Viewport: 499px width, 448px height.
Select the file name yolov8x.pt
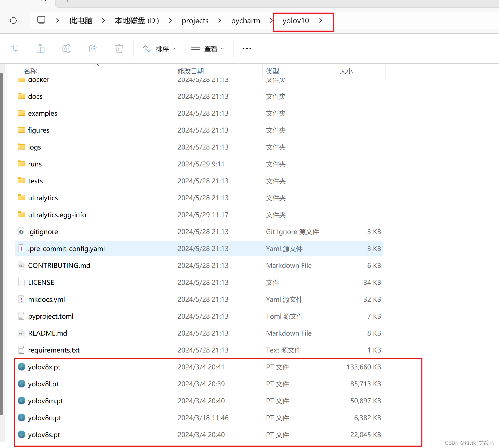[x=44, y=367]
